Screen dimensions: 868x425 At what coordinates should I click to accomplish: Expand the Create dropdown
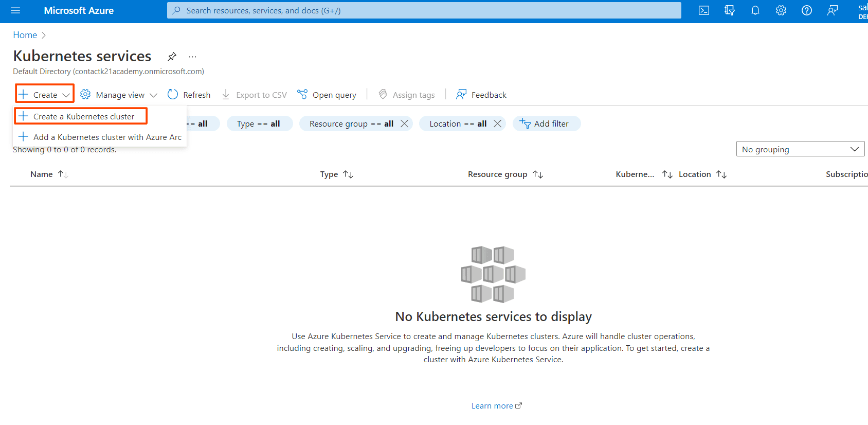pyautogui.click(x=45, y=95)
